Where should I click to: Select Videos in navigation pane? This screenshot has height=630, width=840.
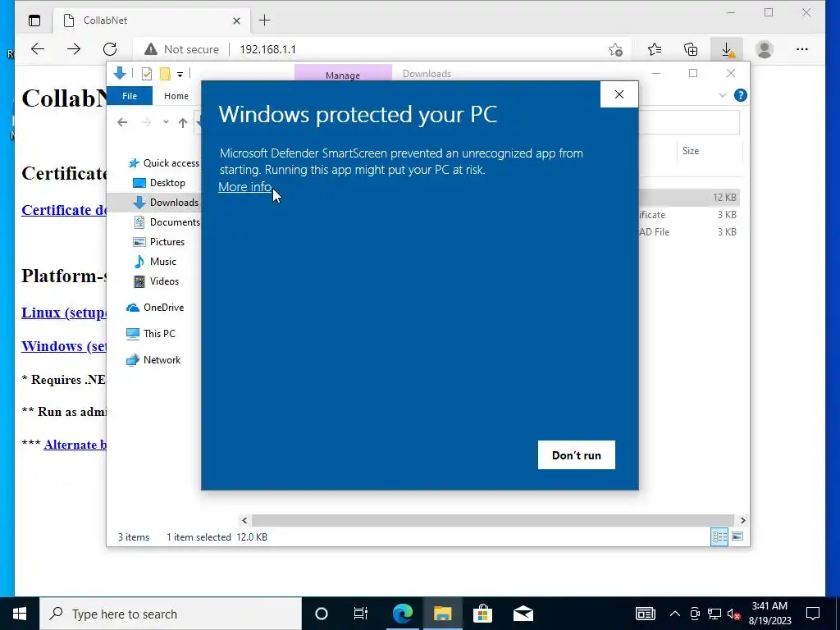point(156,281)
